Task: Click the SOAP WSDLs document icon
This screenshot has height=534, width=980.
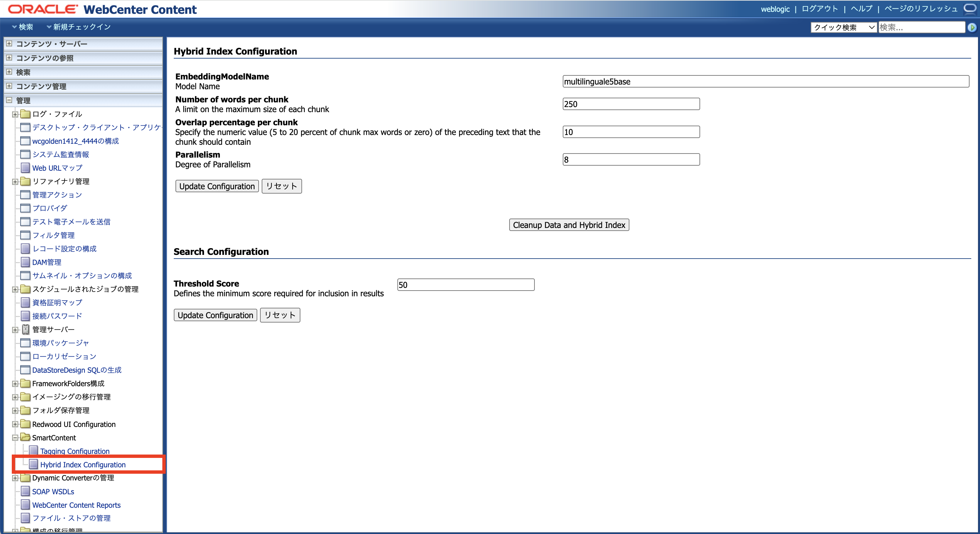Action: 25,491
